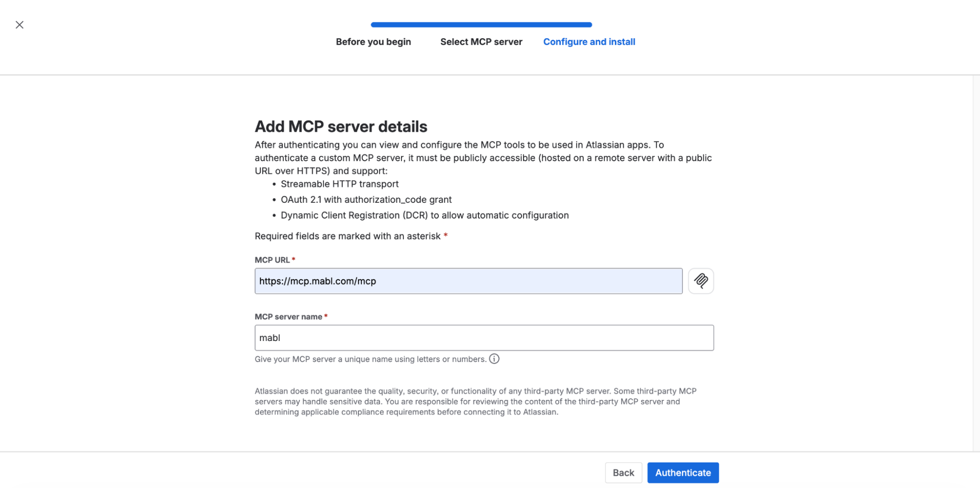Image resolution: width=980 pixels, height=488 pixels.
Task: Select the MCP server name field containing mabl
Action: [484, 337]
